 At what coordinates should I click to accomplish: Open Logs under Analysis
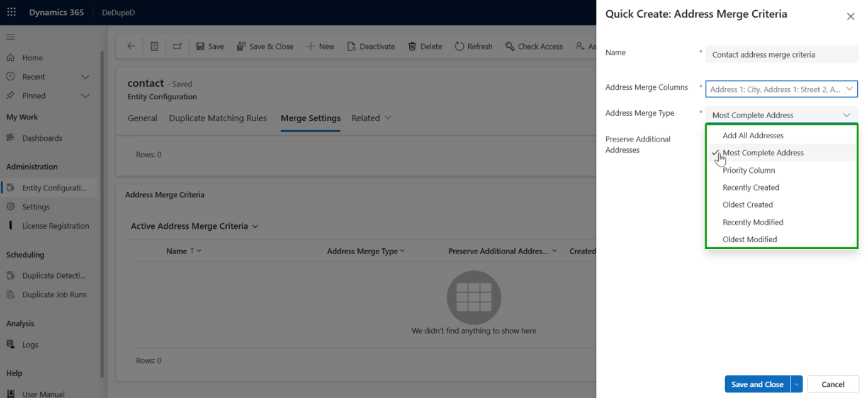click(x=30, y=345)
